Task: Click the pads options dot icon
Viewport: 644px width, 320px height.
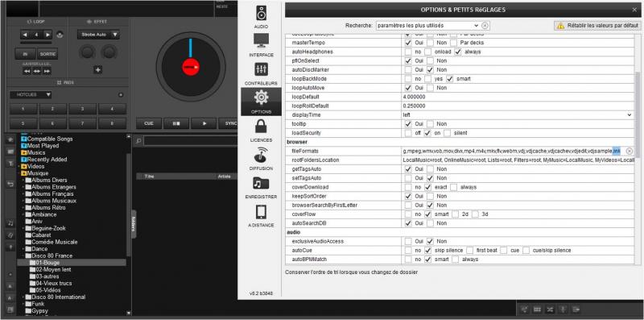Action: click(x=120, y=94)
